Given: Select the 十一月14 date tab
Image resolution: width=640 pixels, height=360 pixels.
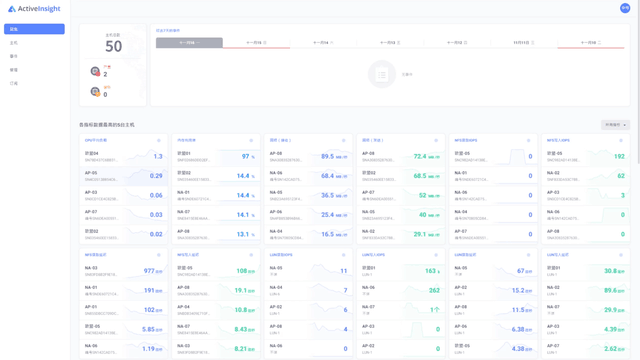Looking at the screenshot, I should [323, 42].
